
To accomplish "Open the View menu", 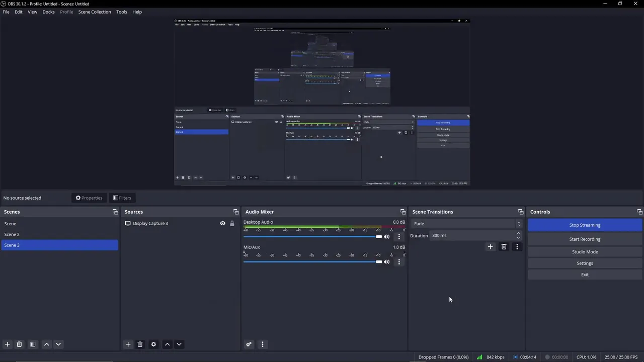I will (32, 12).
